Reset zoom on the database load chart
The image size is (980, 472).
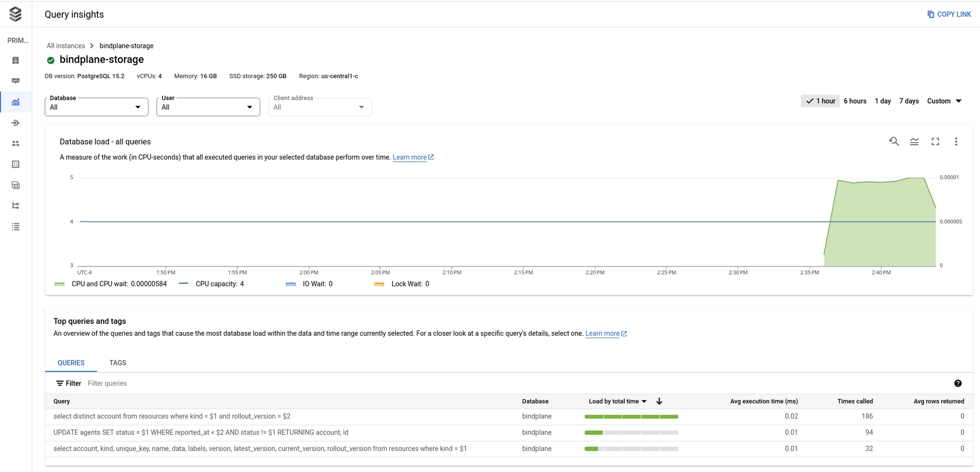pyautogui.click(x=894, y=141)
